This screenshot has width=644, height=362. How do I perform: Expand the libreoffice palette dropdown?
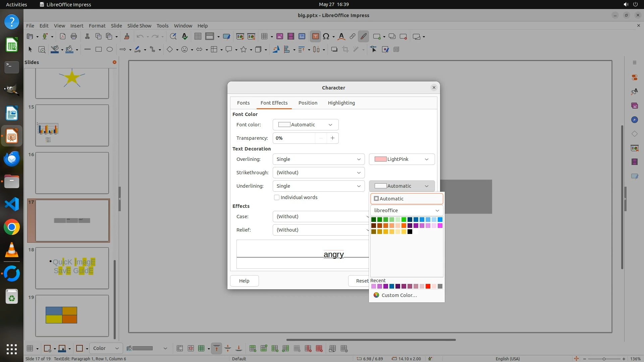tap(407, 210)
